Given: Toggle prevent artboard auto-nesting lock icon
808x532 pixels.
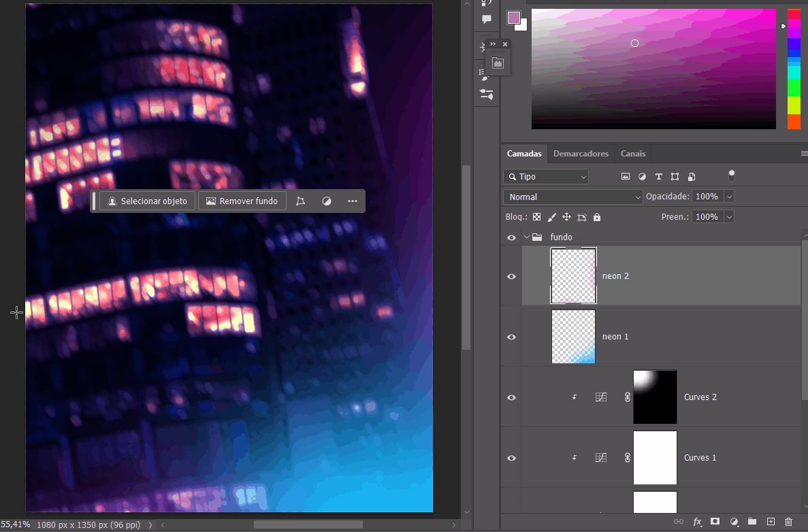Looking at the screenshot, I should pos(582,217).
